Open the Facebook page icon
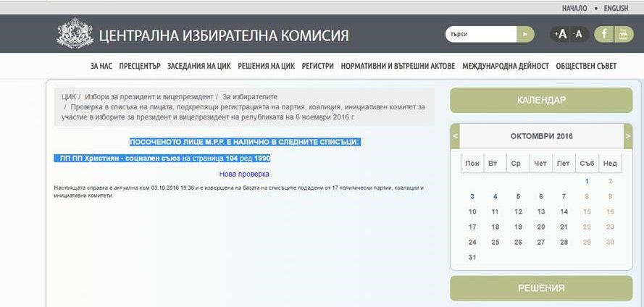Viewport: 644px width, 307px height. pos(603,35)
